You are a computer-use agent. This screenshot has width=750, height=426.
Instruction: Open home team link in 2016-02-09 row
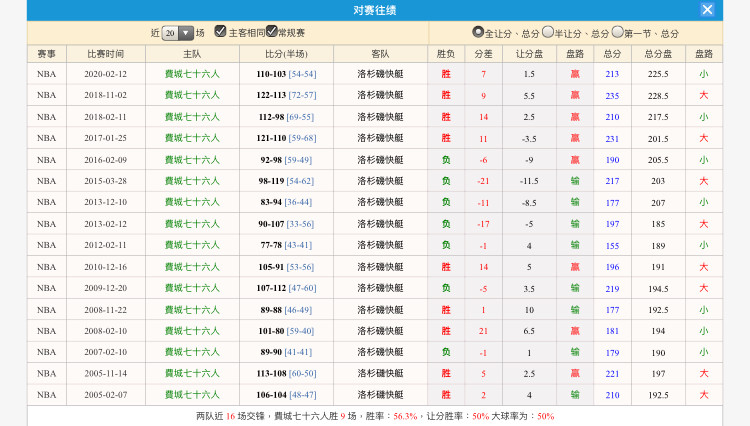click(x=192, y=160)
